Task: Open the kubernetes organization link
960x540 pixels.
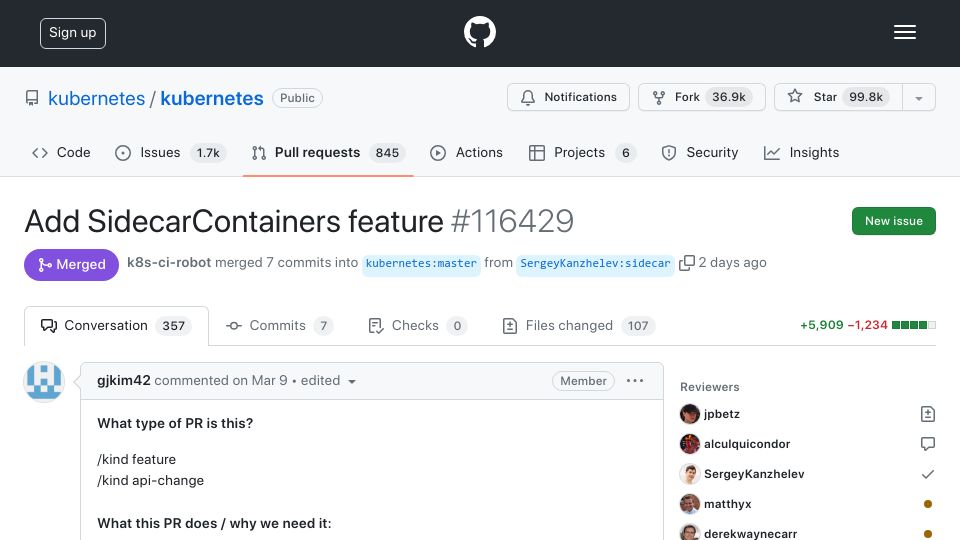Action: 97,99
